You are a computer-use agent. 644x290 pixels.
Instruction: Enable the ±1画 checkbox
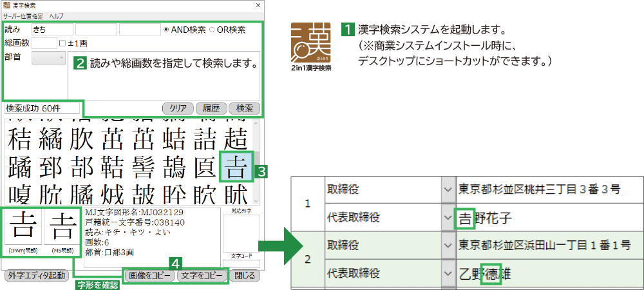pyautogui.click(x=62, y=43)
